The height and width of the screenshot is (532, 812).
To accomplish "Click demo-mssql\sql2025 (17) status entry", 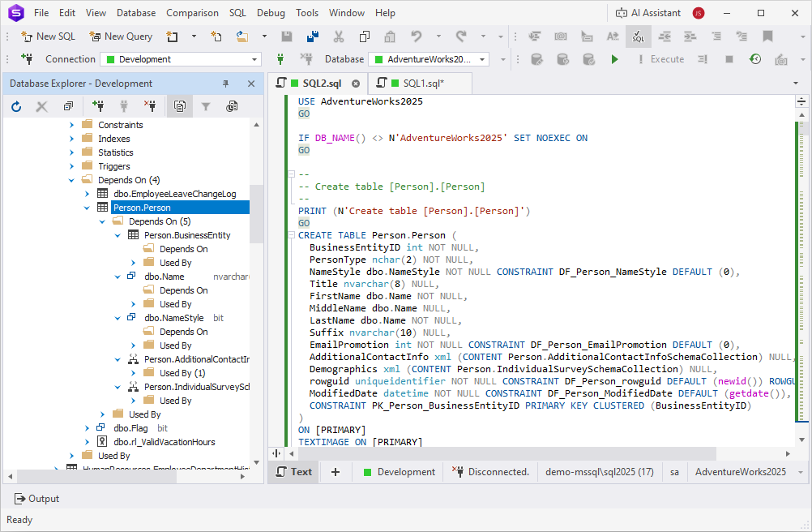I will [599, 472].
